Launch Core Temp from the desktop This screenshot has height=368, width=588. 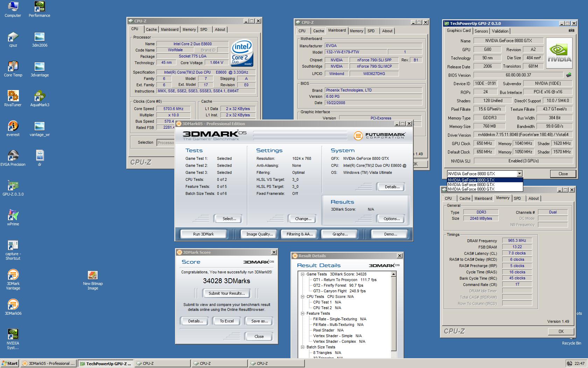click(x=13, y=69)
